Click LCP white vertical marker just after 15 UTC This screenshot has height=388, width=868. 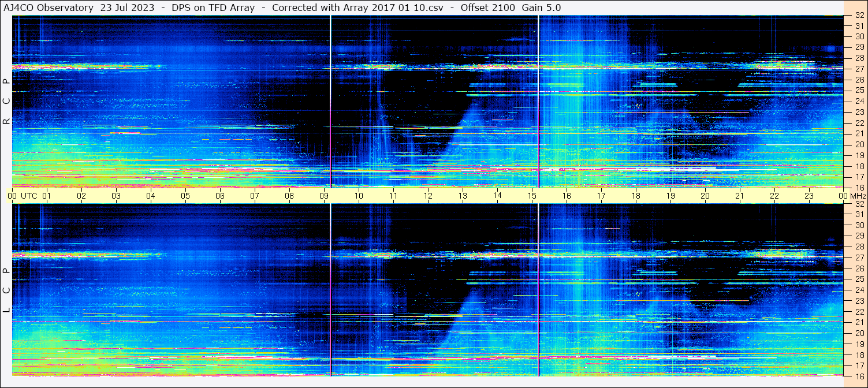538,290
